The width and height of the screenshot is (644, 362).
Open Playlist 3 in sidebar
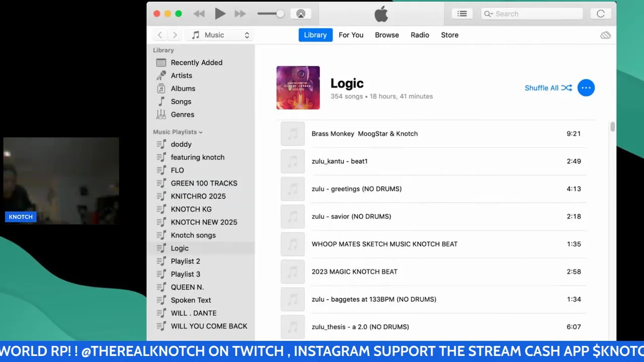pos(201,275)
